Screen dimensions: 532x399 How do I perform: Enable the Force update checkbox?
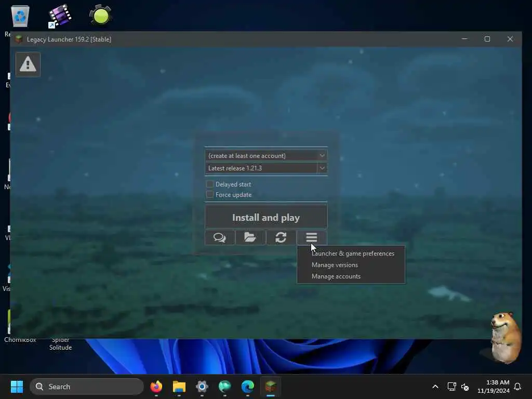pyautogui.click(x=210, y=194)
